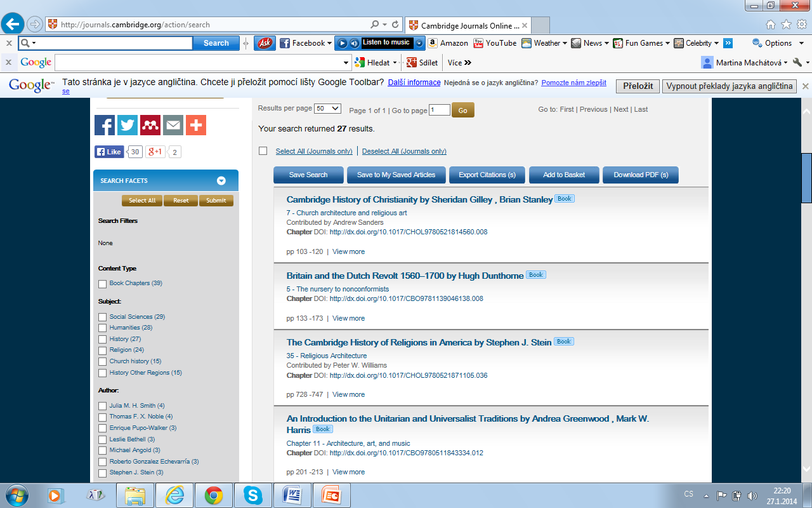The width and height of the screenshot is (812, 508).
Task: Open Facebook toolbar dropdown
Action: click(329, 43)
